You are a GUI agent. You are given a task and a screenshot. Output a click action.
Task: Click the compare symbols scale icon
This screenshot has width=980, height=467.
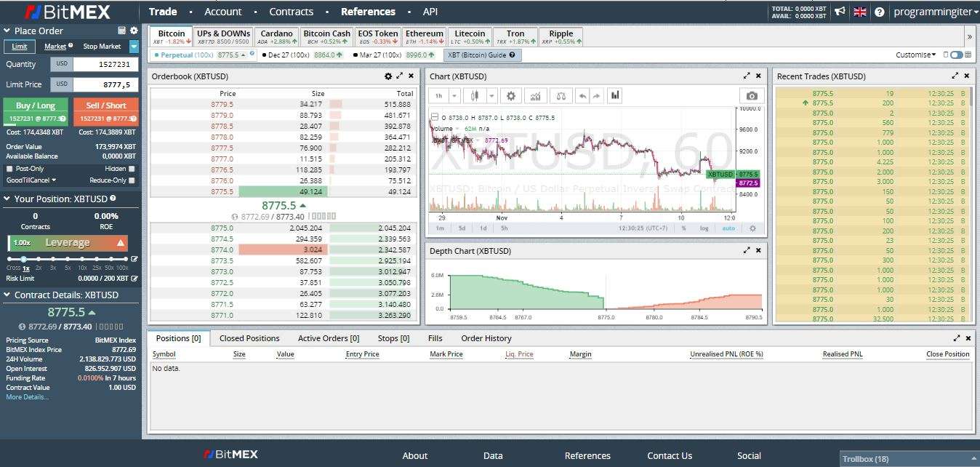560,96
